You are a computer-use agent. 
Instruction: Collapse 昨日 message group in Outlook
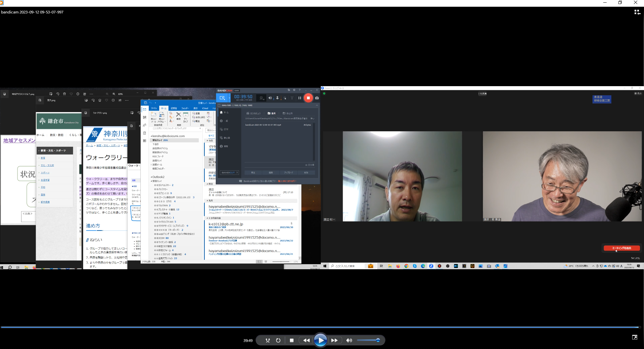click(x=207, y=184)
